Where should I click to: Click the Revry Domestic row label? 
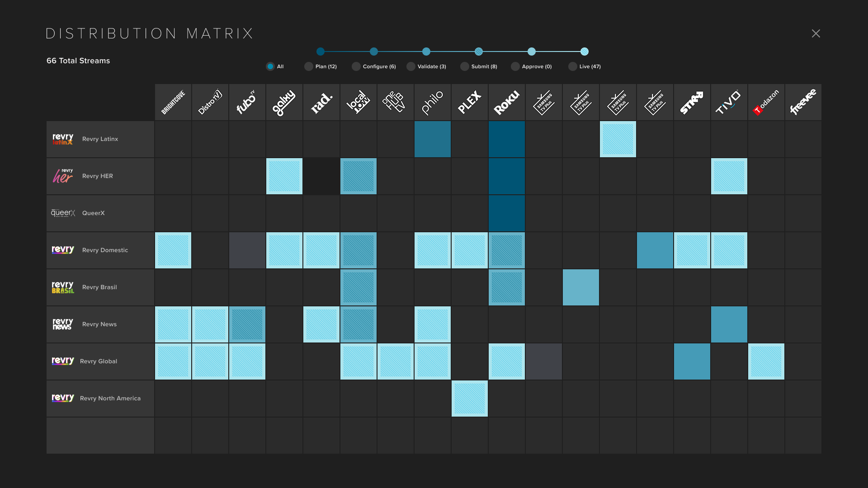(105, 250)
